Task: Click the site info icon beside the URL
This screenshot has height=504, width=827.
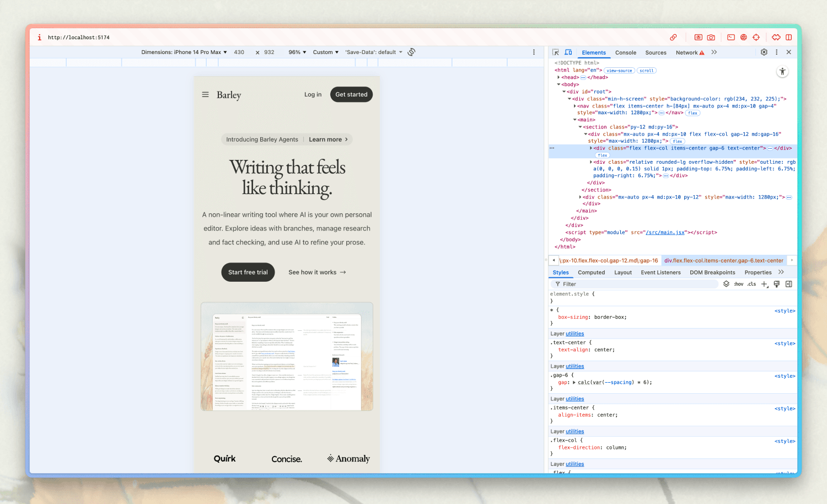Action: (39, 37)
